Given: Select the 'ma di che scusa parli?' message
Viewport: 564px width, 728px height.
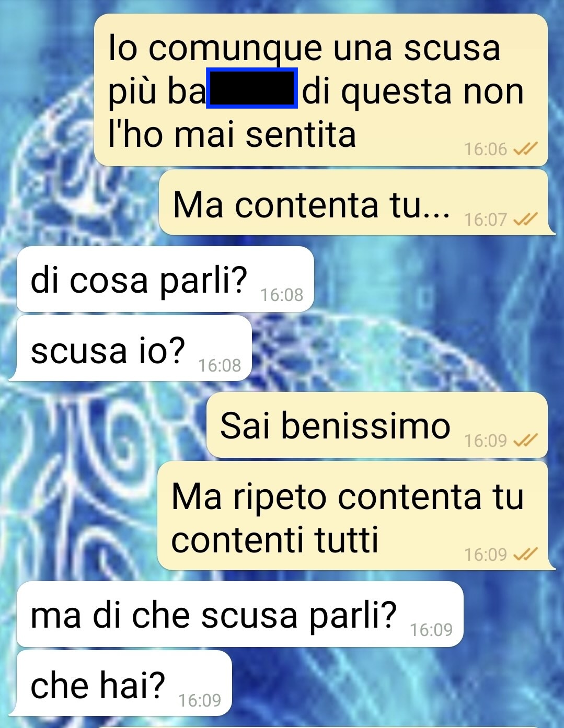Looking at the screenshot, I should click(239, 614).
